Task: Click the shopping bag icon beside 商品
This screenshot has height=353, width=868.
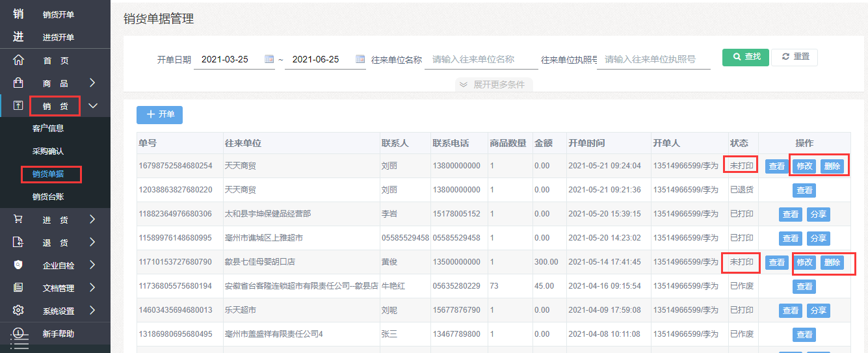Action: [18, 83]
